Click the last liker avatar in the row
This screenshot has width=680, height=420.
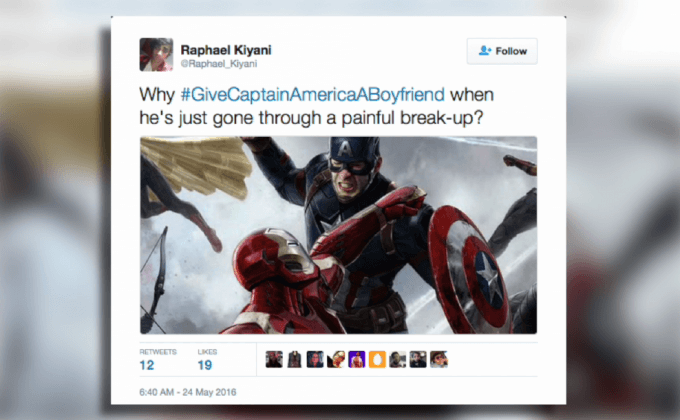tap(438, 359)
